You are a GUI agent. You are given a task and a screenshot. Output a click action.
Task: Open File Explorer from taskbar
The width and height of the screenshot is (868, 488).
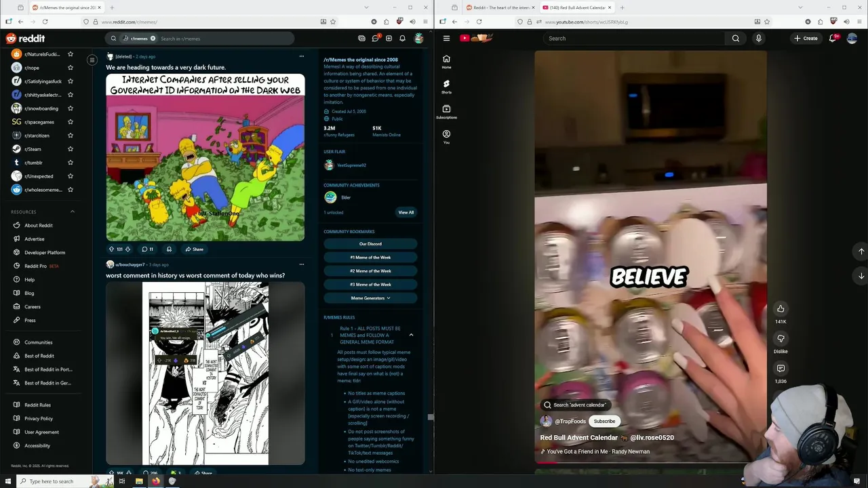pos(138,481)
